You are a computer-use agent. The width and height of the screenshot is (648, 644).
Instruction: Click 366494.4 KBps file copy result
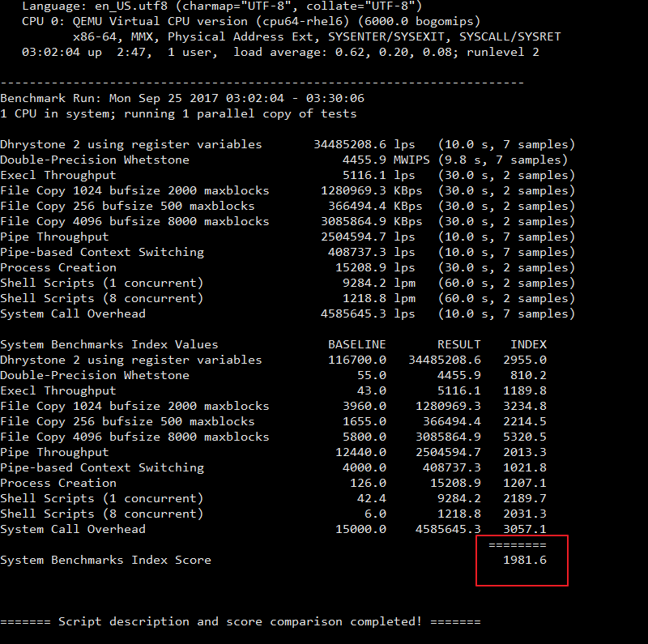(x=375, y=206)
